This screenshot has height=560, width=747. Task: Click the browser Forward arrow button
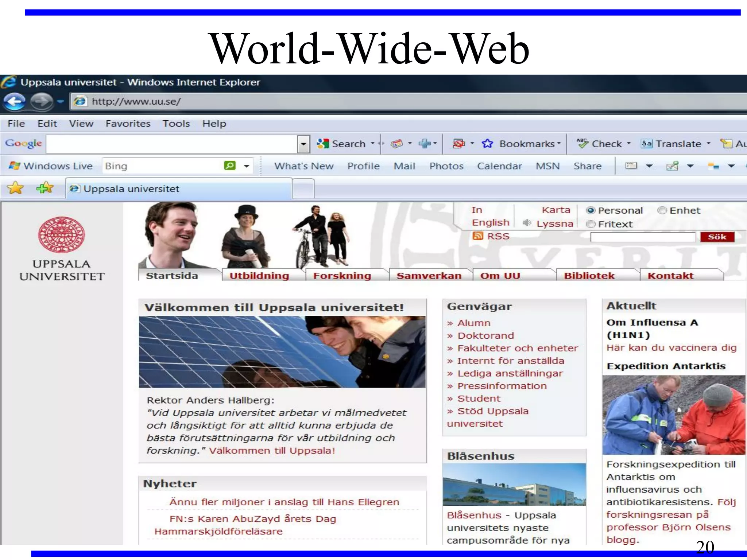point(41,101)
